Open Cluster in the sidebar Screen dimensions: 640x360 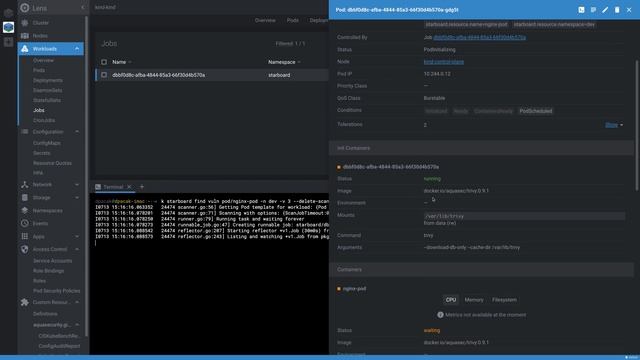41,23
